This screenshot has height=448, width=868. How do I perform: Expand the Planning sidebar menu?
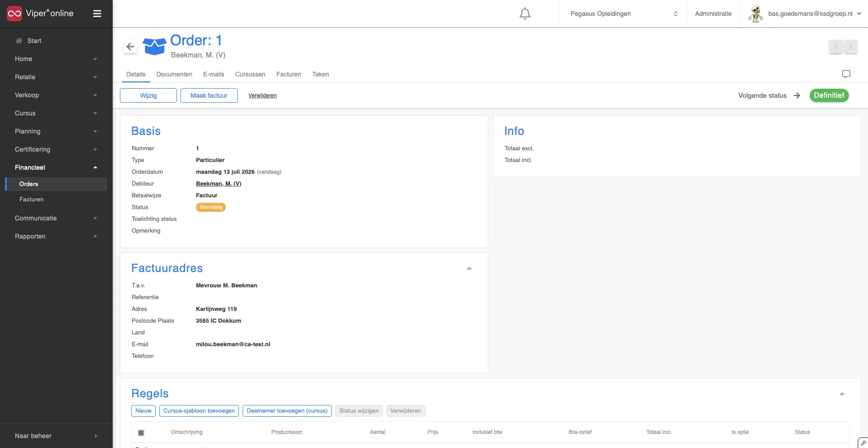(x=56, y=131)
